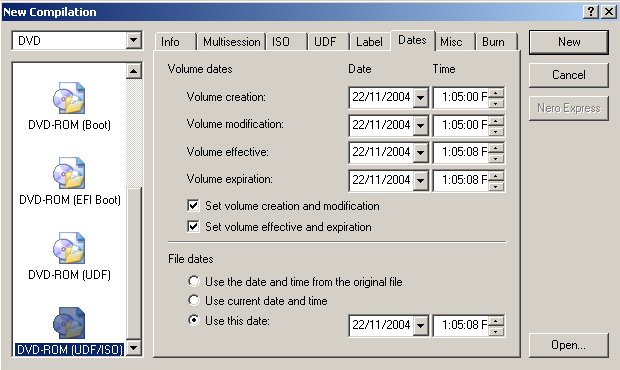Click the compilation list scrollbar thumb
620x370 pixels.
tap(134, 263)
